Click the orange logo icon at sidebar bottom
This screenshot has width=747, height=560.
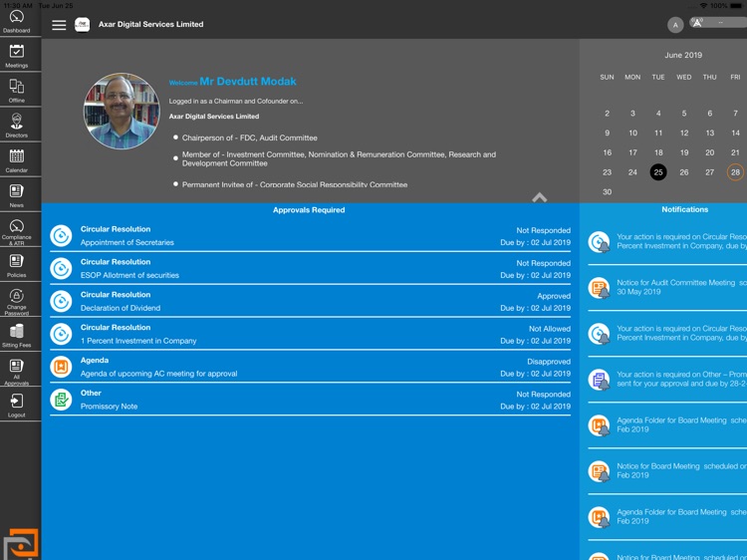coord(21,543)
